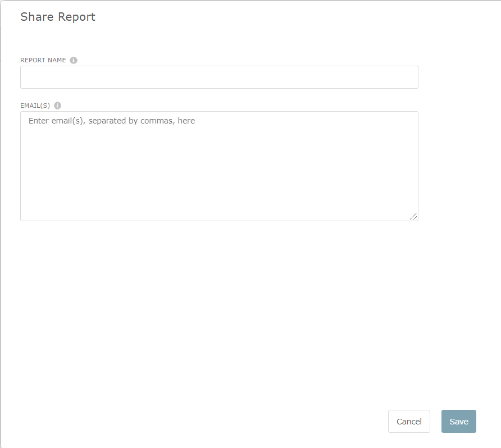The height and width of the screenshot is (448, 501).
Task: Click the info icon beside Report Name
Action: coord(74,60)
